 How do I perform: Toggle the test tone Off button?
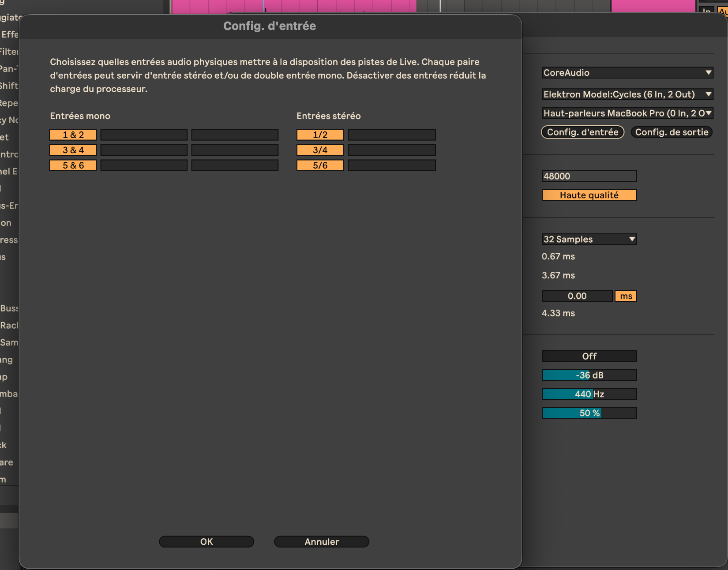[x=589, y=356]
